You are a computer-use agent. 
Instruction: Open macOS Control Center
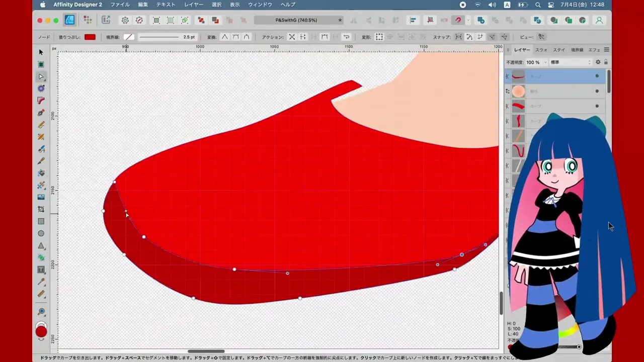551,5
